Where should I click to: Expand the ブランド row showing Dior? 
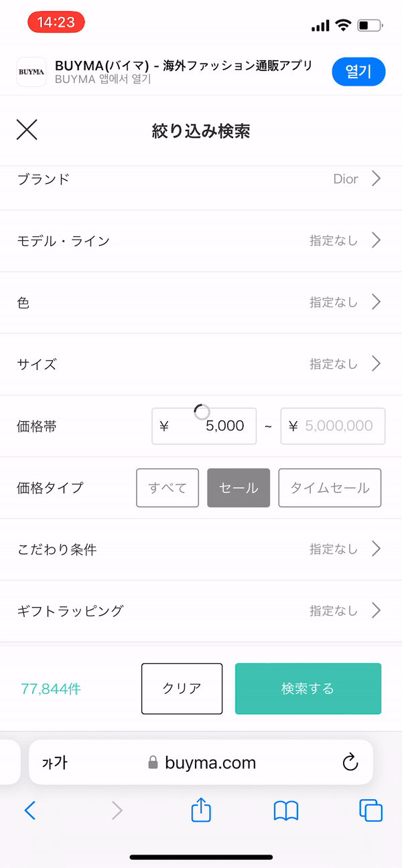coord(201,179)
